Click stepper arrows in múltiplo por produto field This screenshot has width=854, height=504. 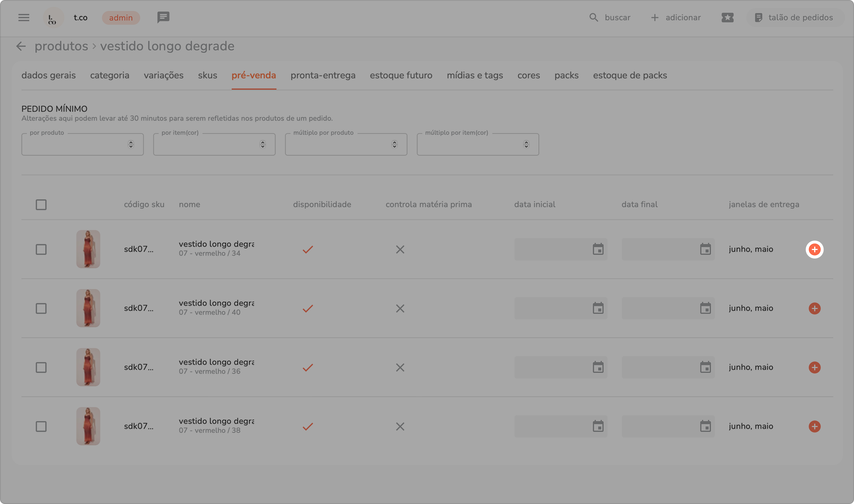394,144
